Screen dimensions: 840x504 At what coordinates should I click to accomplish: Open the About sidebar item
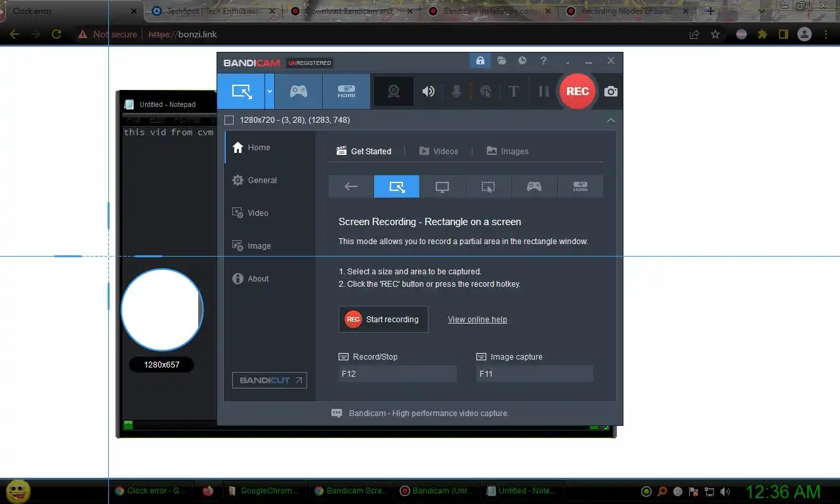270,279
